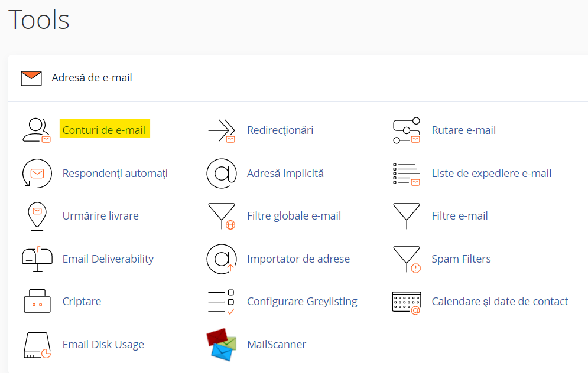
Task: Open Calendare şi date de contact link
Action: [500, 302]
